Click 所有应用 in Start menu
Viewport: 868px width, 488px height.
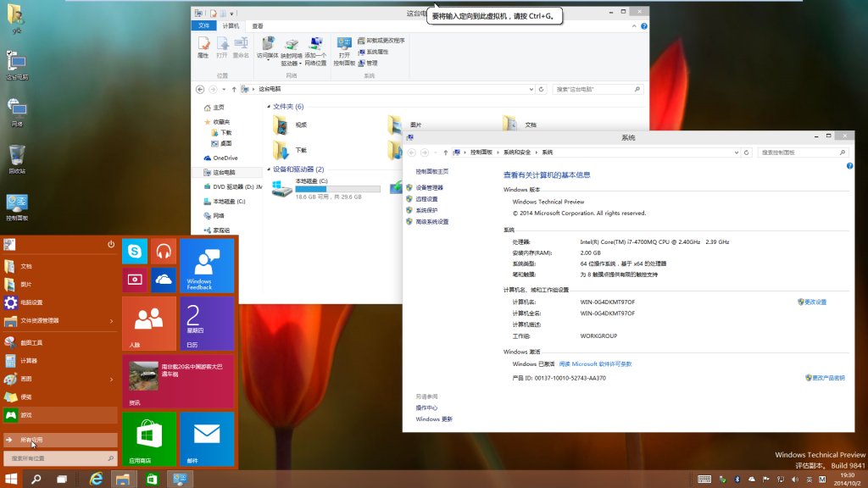60,440
